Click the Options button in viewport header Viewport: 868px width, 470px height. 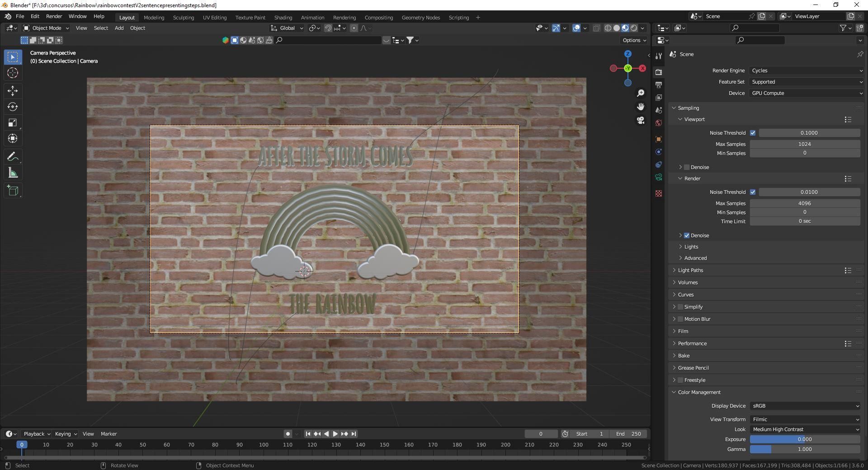634,40
